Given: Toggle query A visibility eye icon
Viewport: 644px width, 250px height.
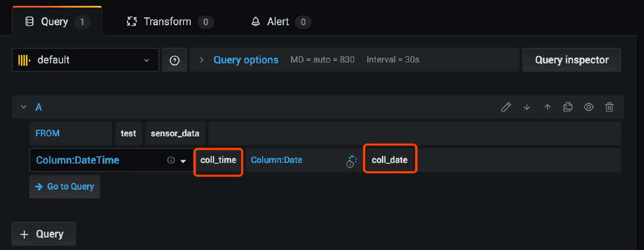Looking at the screenshot, I should click(589, 107).
